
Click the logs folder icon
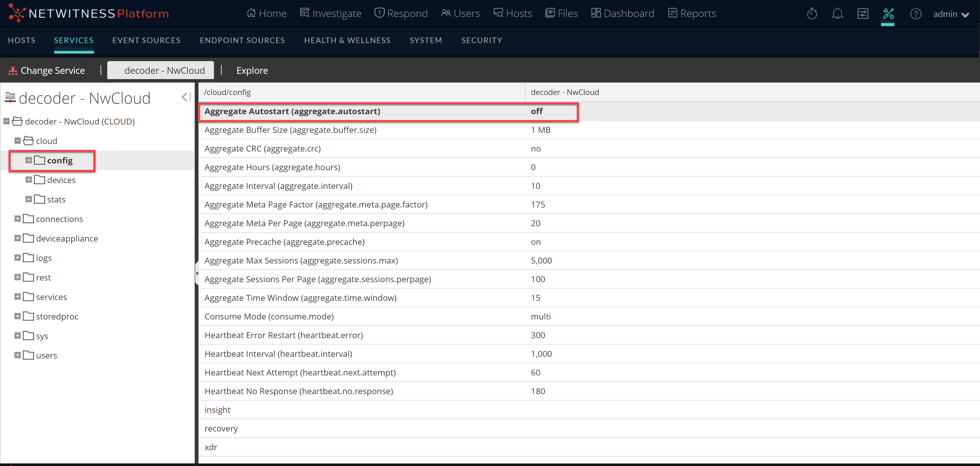(29, 258)
